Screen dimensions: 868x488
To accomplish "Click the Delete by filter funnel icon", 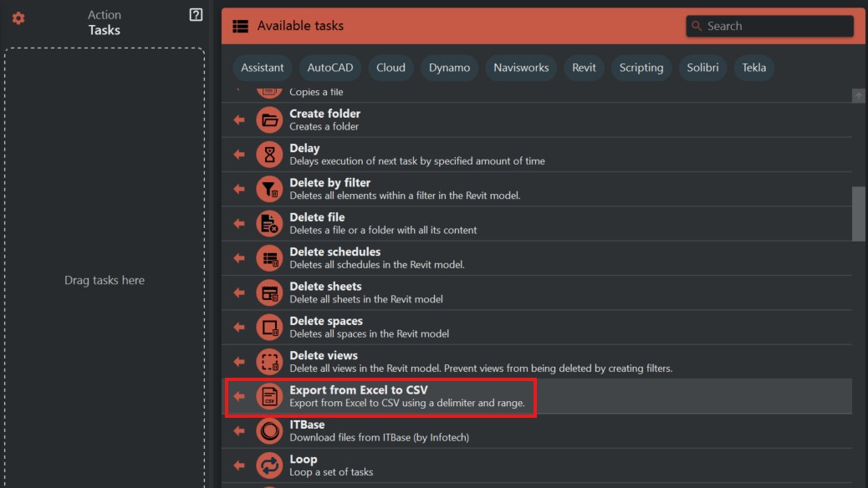I will [269, 189].
